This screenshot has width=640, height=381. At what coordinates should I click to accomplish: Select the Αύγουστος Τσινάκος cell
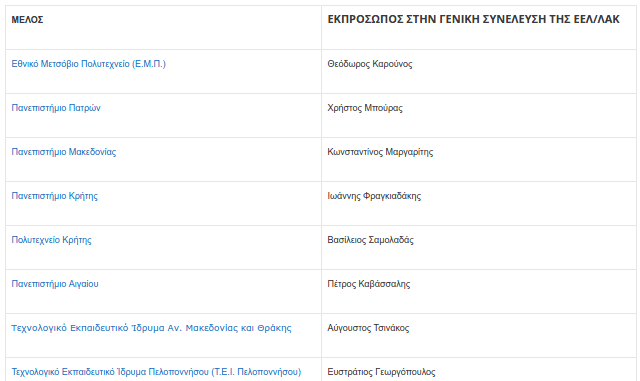point(368,328)
